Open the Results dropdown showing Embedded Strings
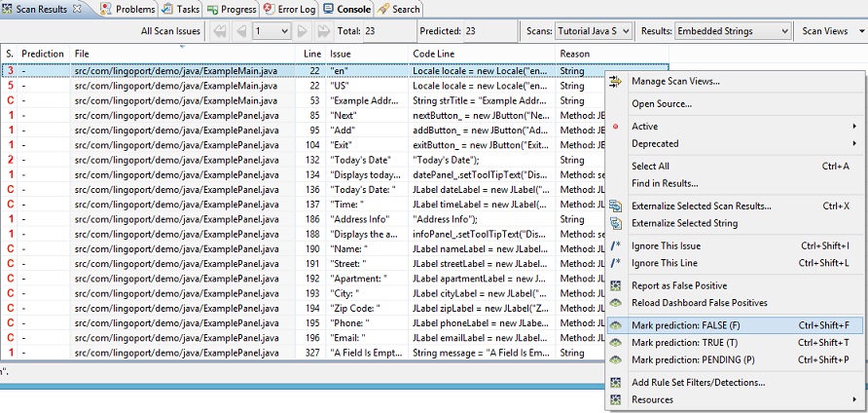This screenshot has height=413, width=868. [731, 31]
